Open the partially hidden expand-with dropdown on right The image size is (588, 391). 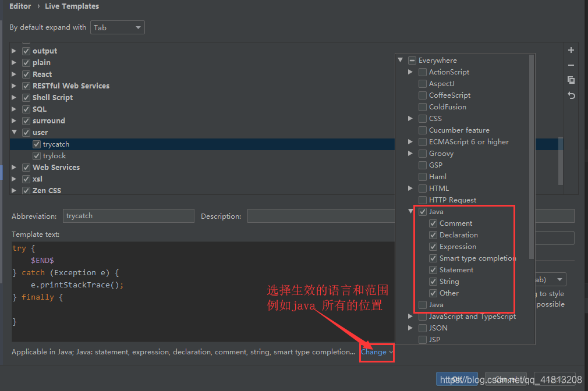click(551, 280)
